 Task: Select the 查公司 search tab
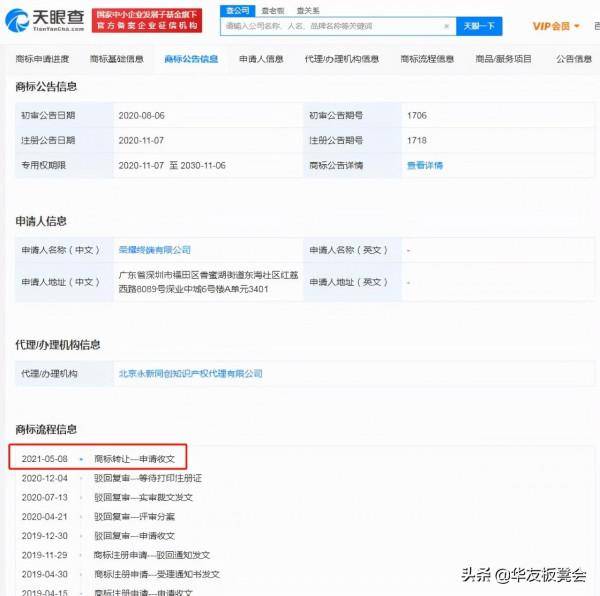238,11
